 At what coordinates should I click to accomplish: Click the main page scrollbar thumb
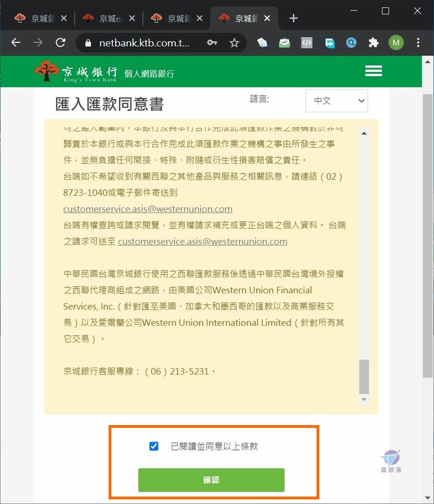point(428,236)
